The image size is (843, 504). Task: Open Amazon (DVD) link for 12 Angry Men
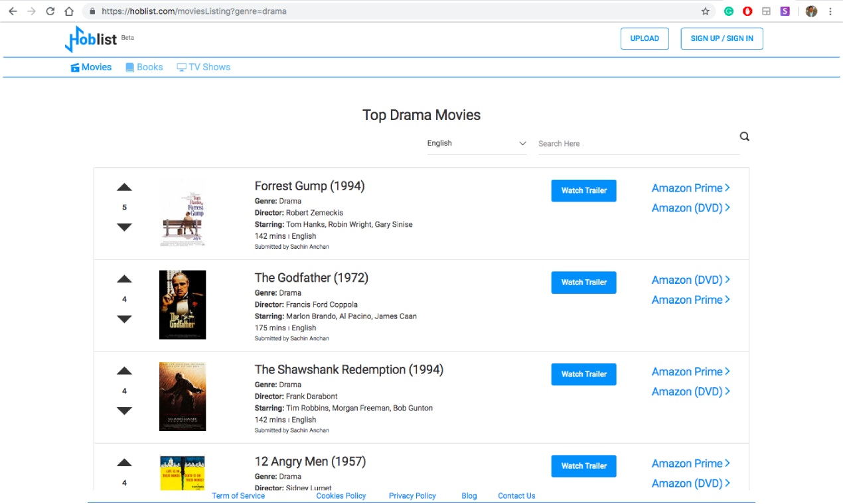(691, 483)
